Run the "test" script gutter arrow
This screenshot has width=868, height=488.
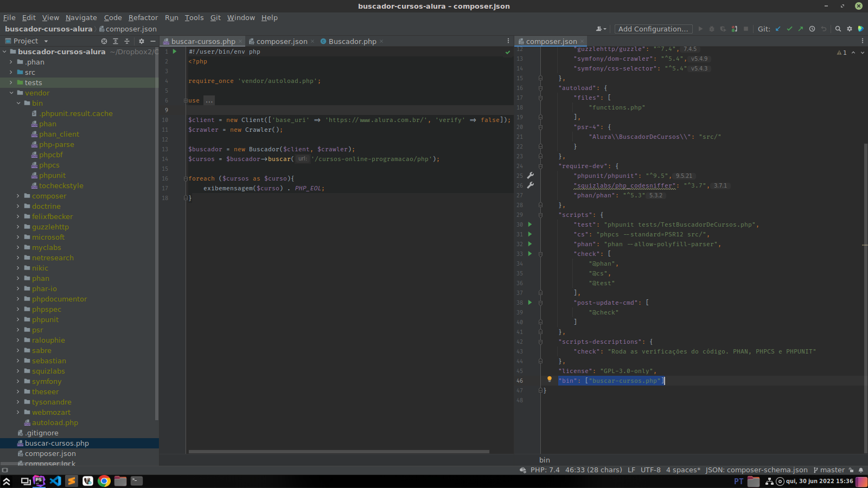click(530, 224)
